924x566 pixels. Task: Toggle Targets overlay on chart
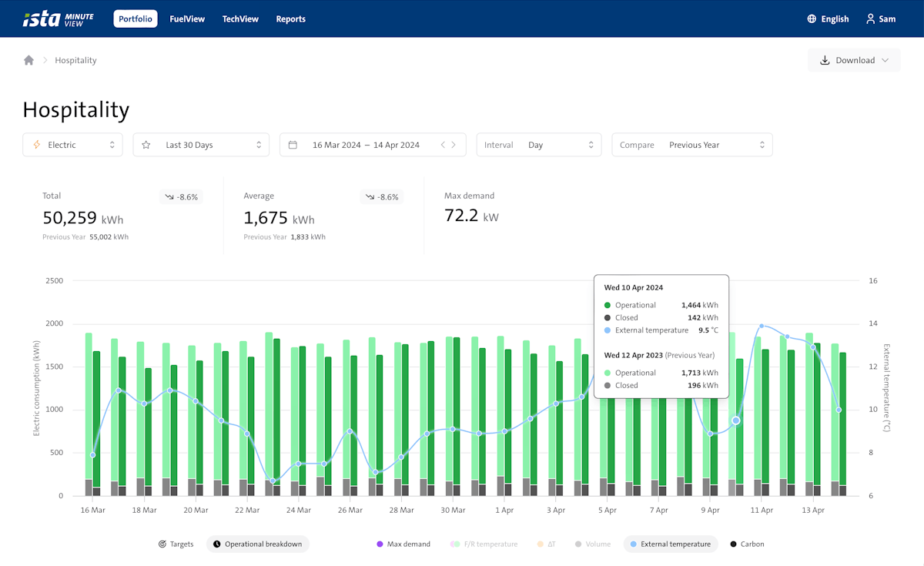(x=176, y=544)
